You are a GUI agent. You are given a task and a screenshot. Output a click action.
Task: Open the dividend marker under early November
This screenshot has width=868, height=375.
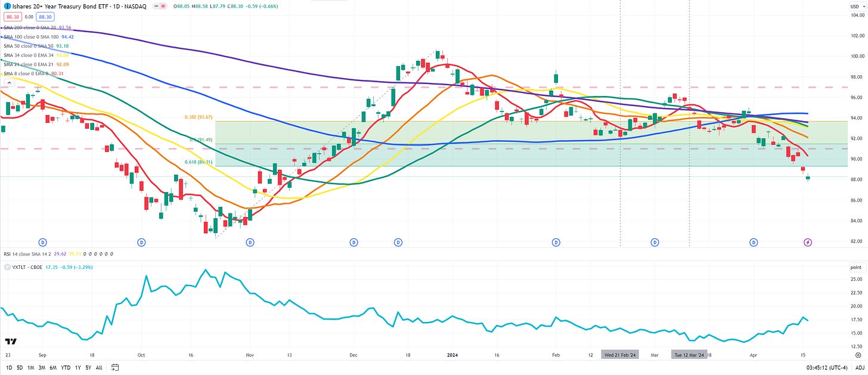[x=250, y=242]
